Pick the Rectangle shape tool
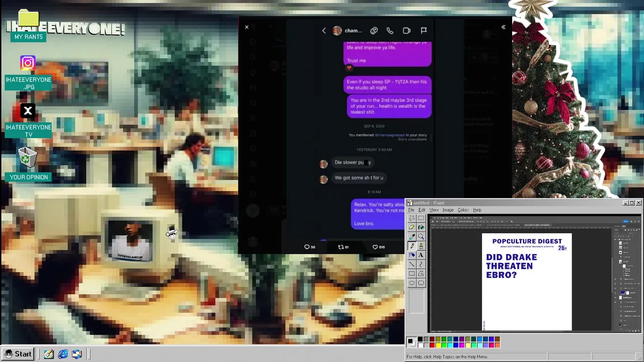The width and height of the screenshot is (644, 362). [x=412, y=274]
